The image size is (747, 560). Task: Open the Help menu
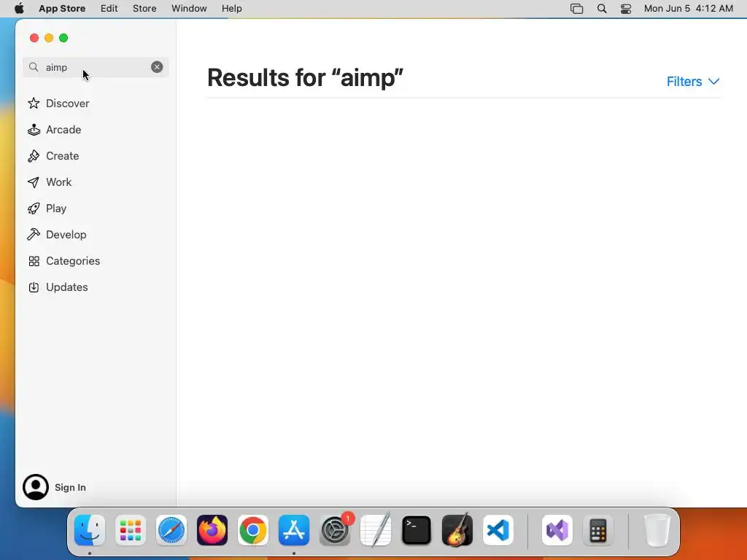pos(231,9)
